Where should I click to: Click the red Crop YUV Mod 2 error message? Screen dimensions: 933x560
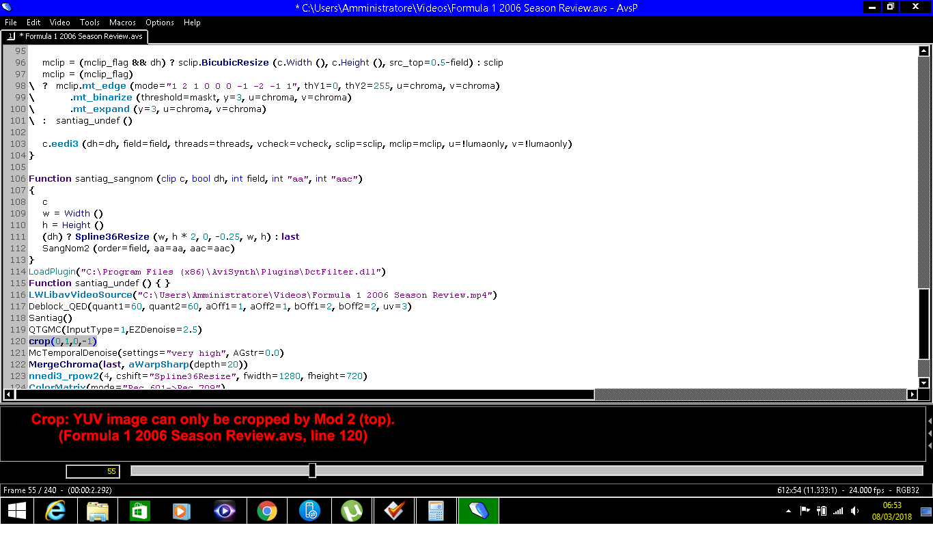(213, 419)
